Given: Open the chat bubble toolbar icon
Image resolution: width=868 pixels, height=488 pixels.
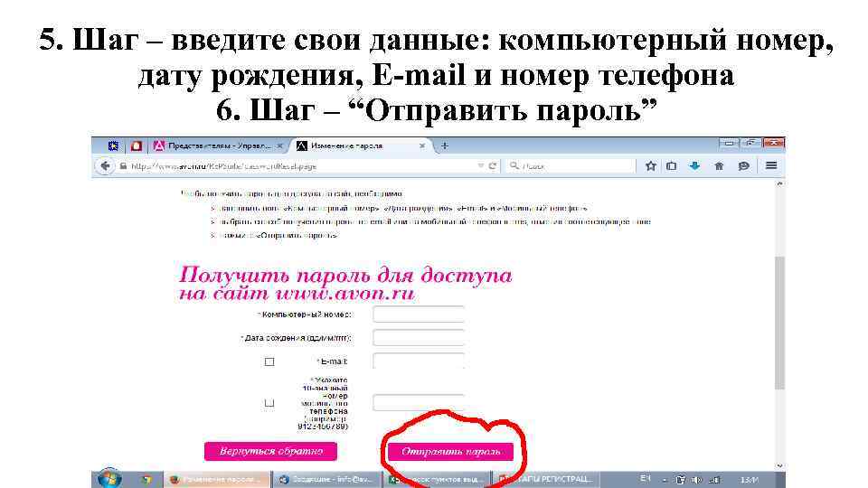Looking at the screenshot, I should click(743, 165).
